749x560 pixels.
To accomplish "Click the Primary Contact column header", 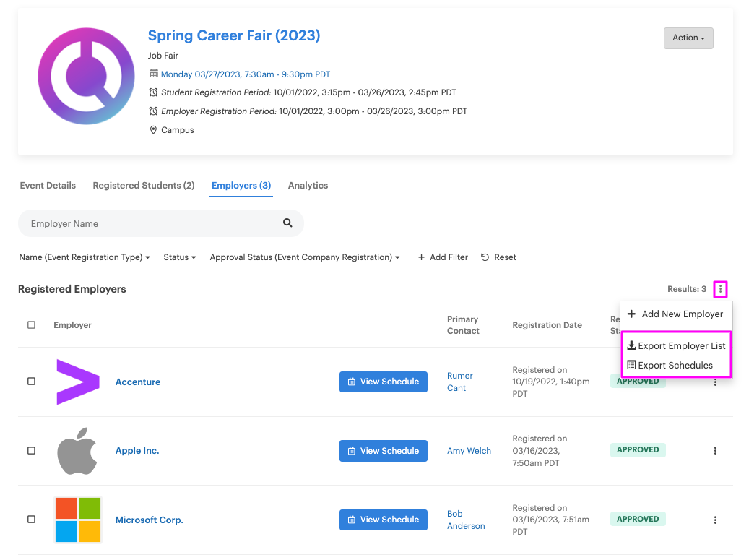I will pyautogui.click(x=464, y=325).
